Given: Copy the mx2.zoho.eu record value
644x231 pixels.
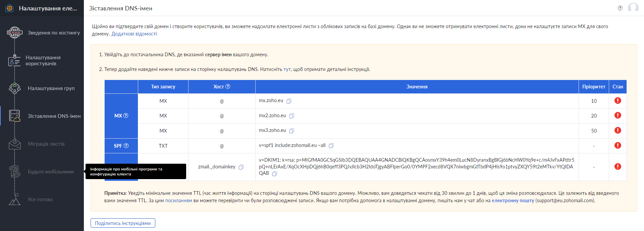Looking at the screenshot, I should 291,116.
